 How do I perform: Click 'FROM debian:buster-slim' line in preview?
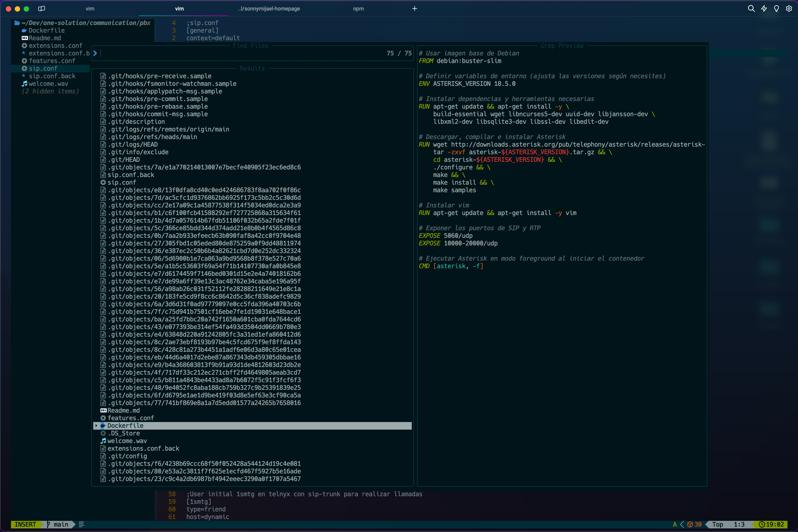(460, 61)
